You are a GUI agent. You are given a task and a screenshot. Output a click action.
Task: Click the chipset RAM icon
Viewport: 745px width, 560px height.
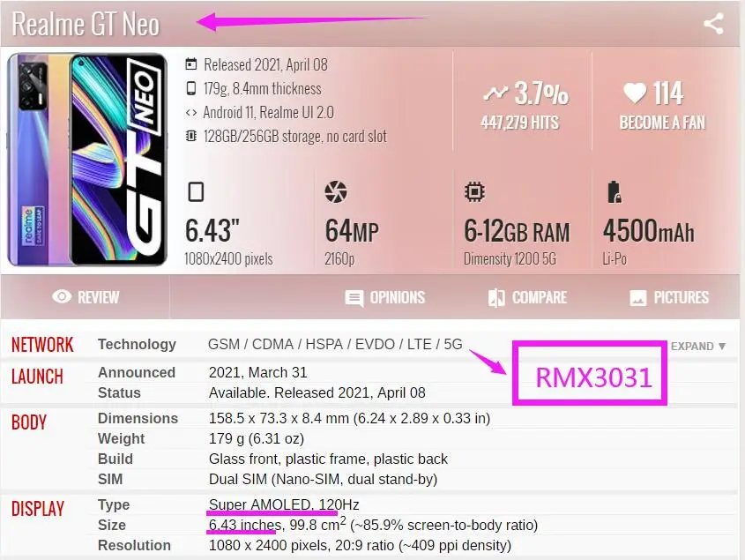tap(474, 192)
